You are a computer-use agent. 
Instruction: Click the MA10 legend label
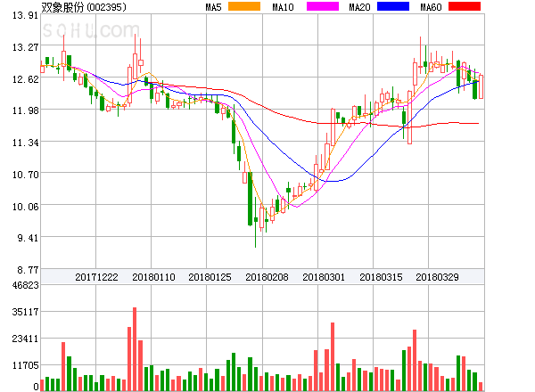pos(283,7)
